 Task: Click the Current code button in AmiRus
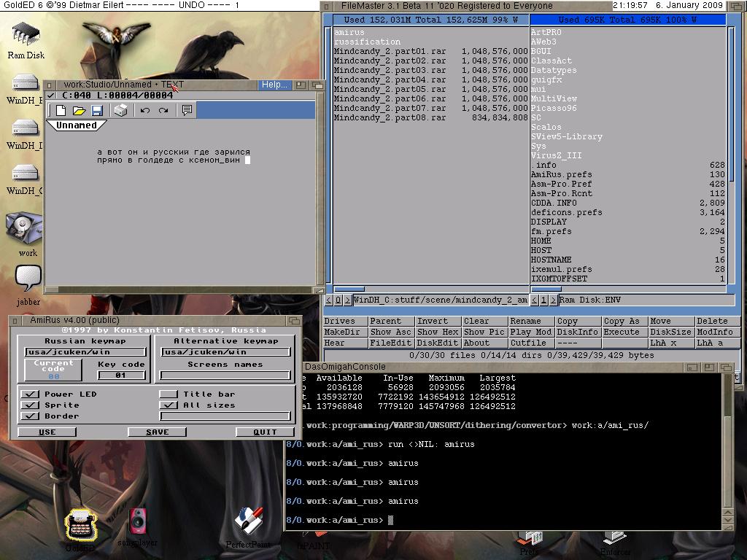[53, 370]
